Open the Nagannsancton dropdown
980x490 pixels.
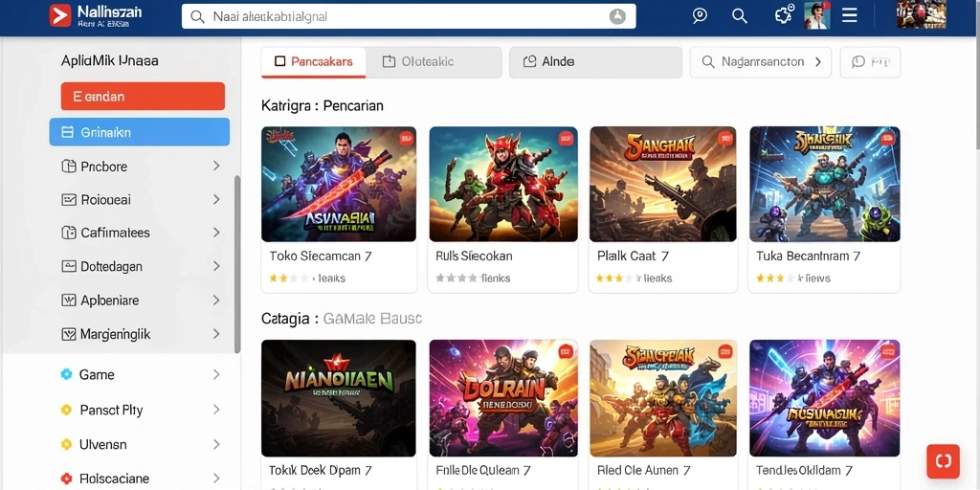pos(761,62)
